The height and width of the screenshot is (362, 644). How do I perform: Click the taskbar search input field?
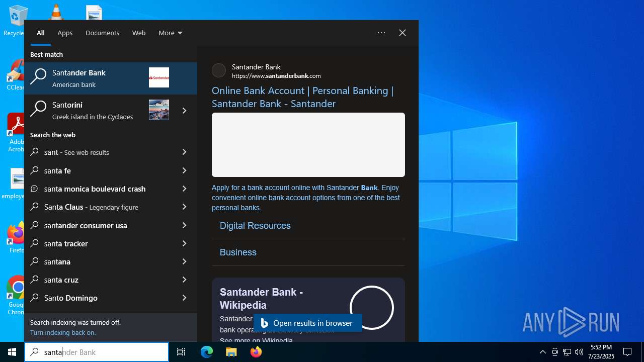point(97,352)
